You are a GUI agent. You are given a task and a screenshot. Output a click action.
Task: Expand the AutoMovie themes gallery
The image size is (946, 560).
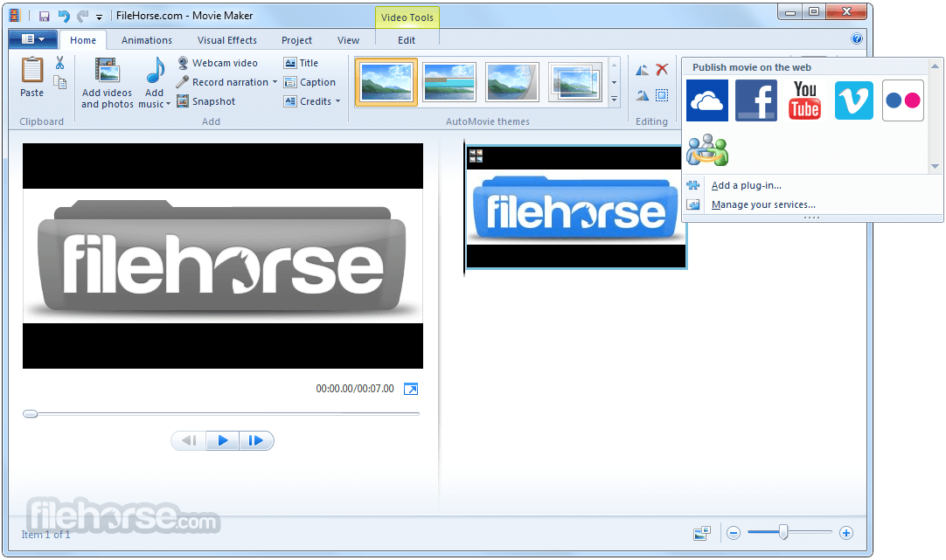point(614,98)
